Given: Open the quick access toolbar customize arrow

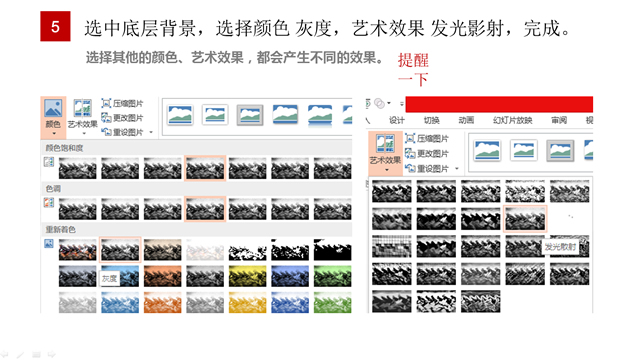Looking at the screenshot, I should [x=401, y=104].
